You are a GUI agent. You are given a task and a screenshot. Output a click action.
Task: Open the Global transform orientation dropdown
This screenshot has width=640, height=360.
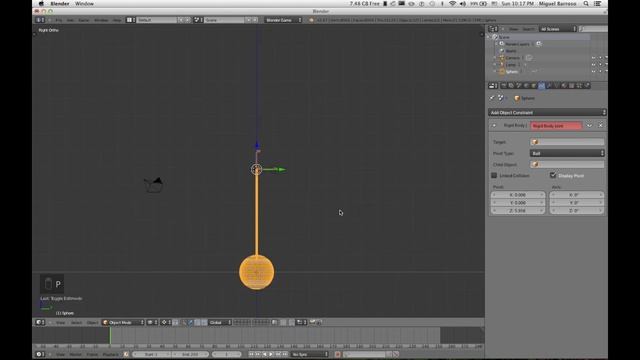[x=220, y=322]
